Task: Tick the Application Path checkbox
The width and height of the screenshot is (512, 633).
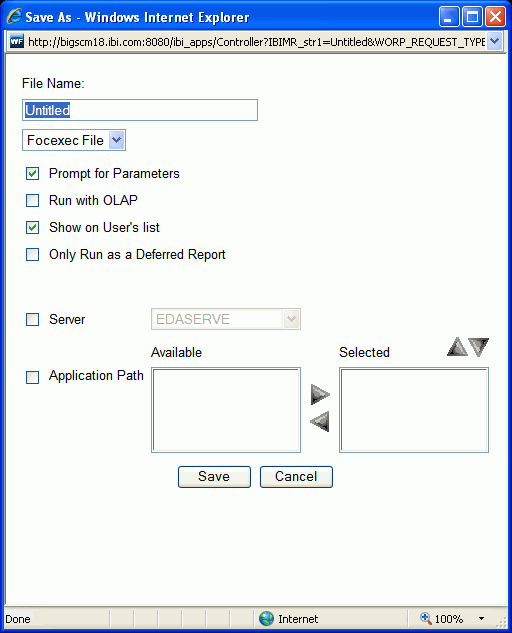Action: (x=32, y=377)
